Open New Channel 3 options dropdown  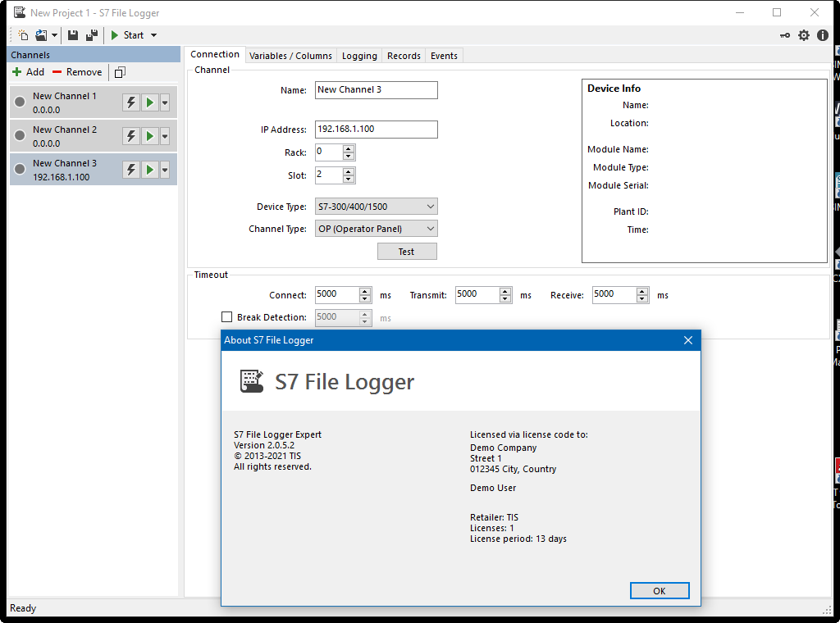tap(165, 170)
